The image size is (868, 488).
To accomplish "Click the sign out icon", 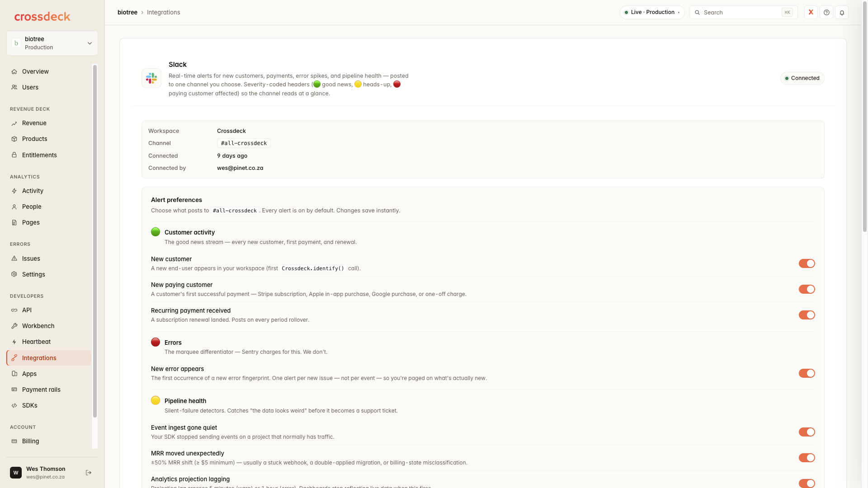I will click(x=89, y=473).
